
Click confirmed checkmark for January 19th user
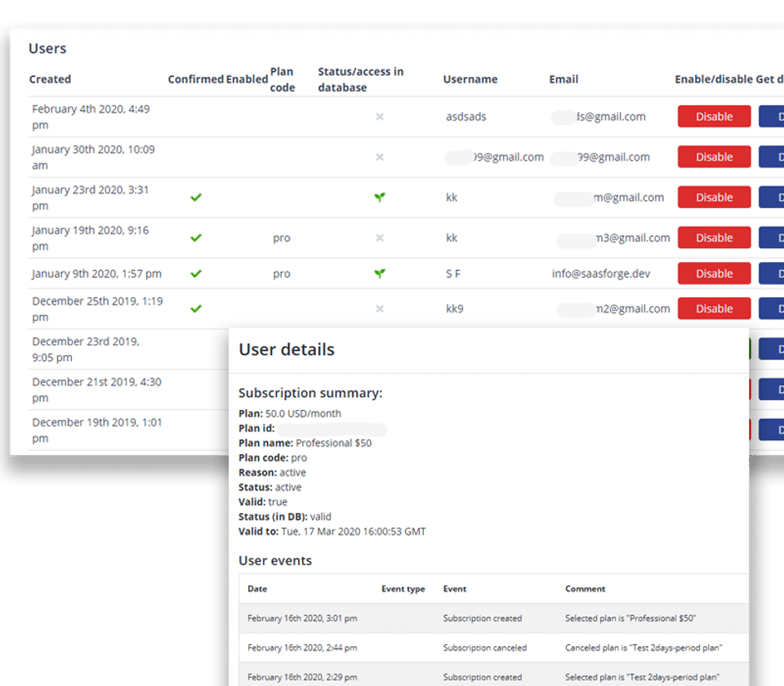pyautogui.click(x=196, y=238)
